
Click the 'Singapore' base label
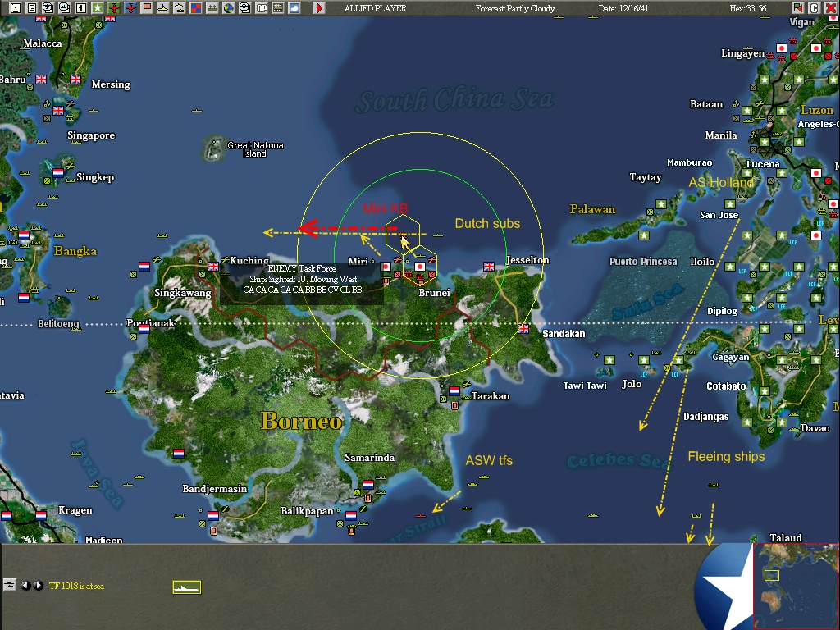(x=91, y=135)
